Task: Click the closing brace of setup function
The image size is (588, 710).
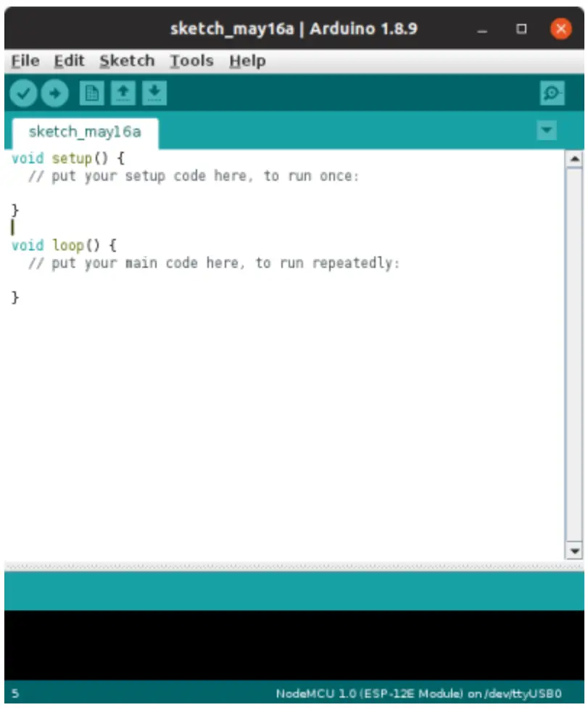Action: [15, 210]
